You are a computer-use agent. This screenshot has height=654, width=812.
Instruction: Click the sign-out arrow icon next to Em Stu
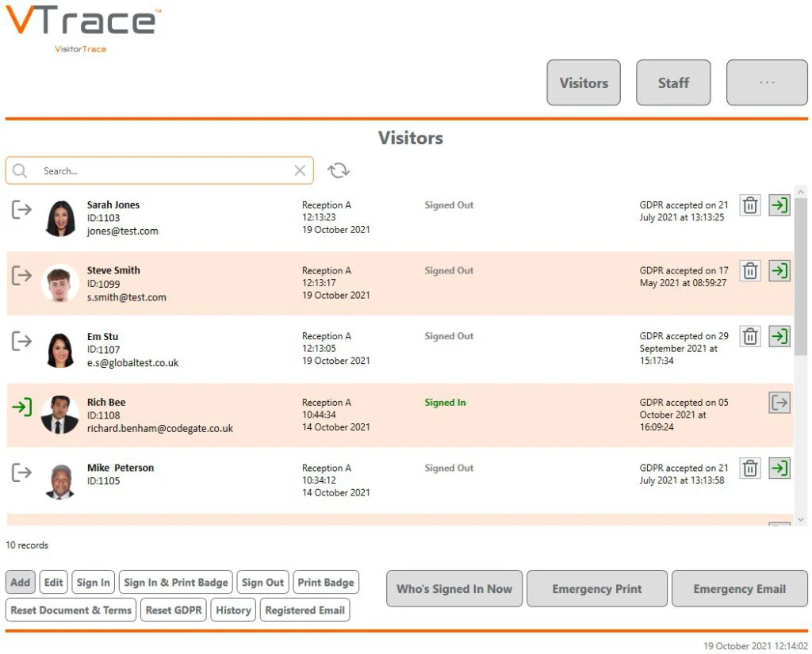pyautogui.click(x=21, y=342)
